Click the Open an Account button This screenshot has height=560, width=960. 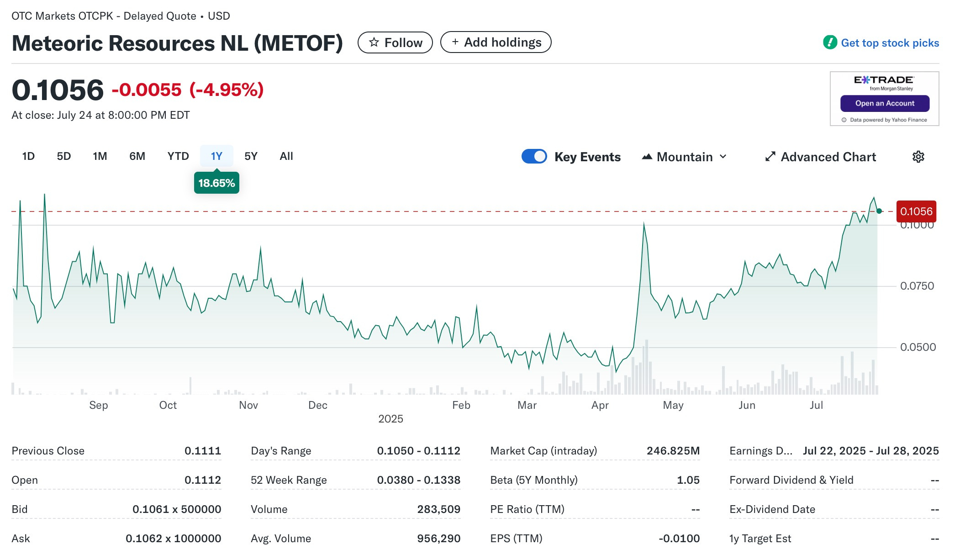[885, 103]
